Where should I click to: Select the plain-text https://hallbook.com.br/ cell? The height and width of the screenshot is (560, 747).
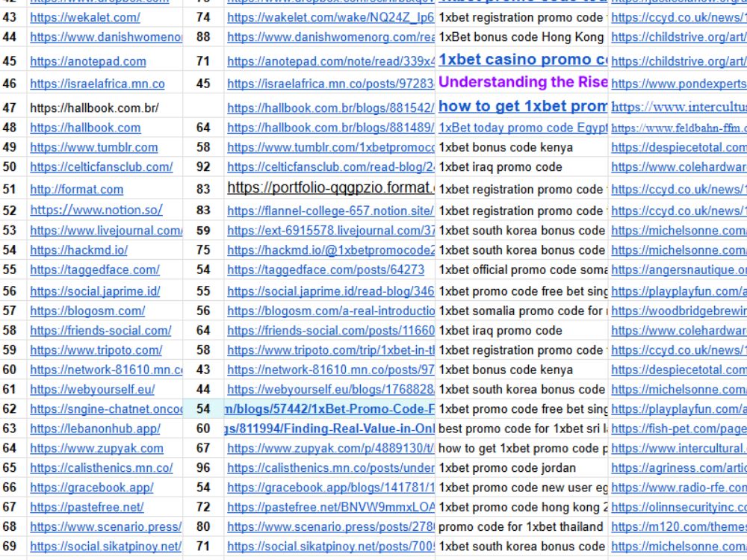tap(94, 108)
